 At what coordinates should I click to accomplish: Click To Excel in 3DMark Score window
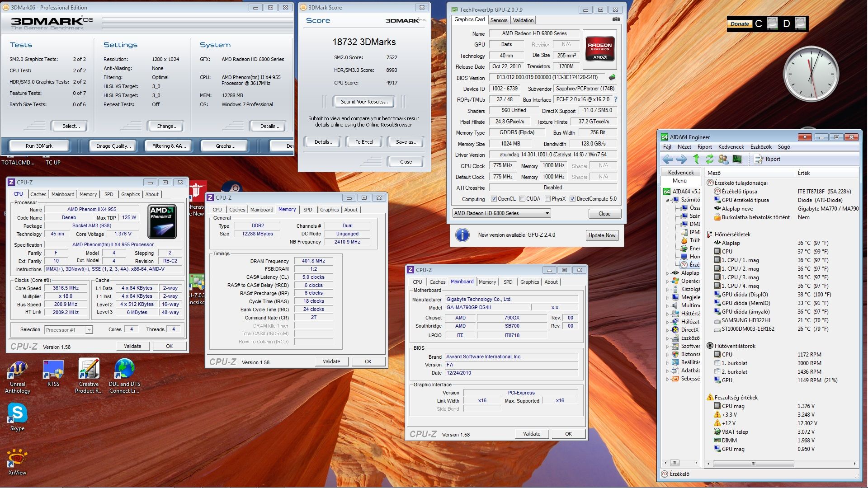pyautogui.click(x=364, y=142)
